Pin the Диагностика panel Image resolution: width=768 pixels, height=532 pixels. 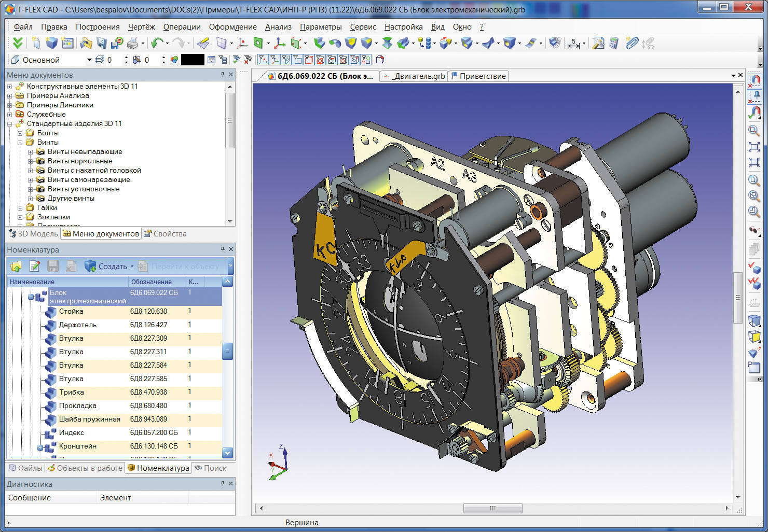pos(223,484)
